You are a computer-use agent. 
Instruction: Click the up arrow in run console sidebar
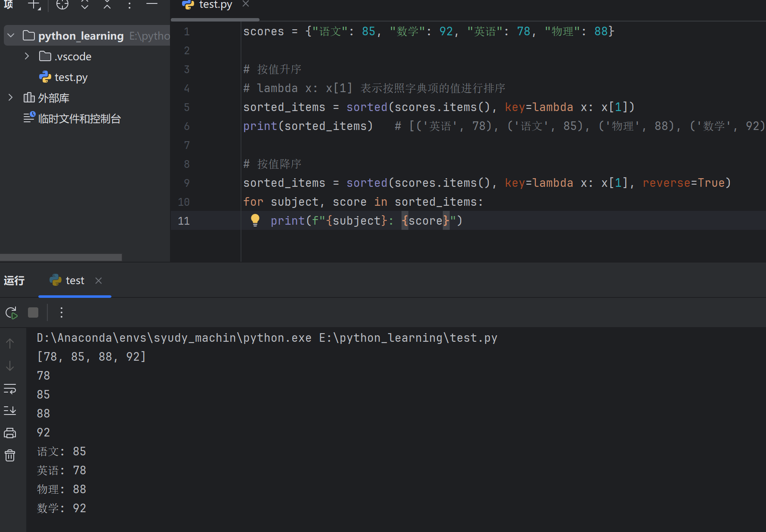10,343
